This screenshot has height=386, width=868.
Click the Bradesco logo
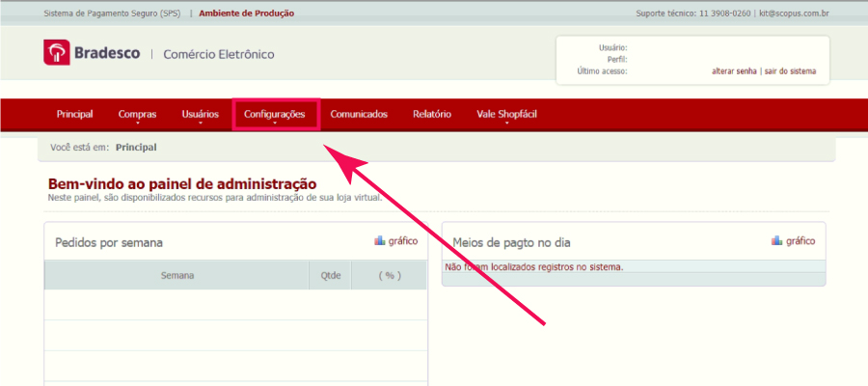92,53
